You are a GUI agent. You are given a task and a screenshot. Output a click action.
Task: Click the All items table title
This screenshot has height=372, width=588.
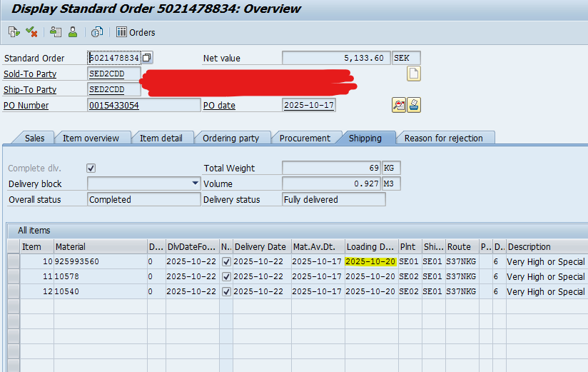coord(34,231)
